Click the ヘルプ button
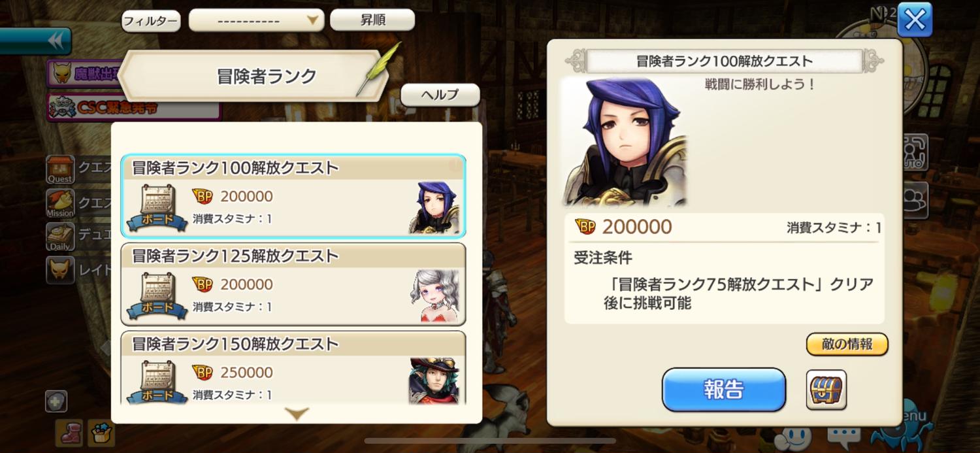Viewport: 980px width, 453px height. [x=440, y=95]
